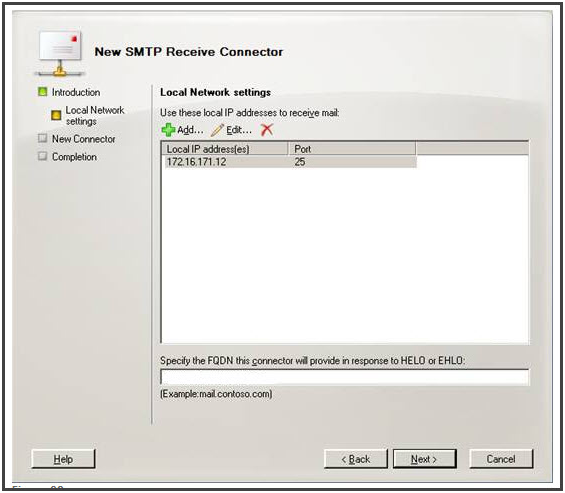The image size is (565, 493).
Task: Go to New Connector step label
Action: point(84,139)
